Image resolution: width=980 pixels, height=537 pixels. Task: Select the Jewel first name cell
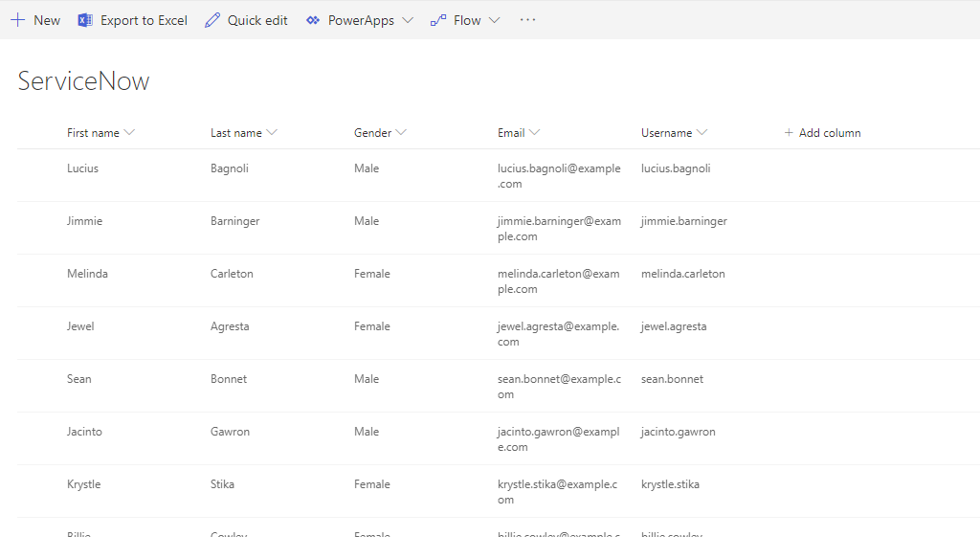click(x=80, y=325)
